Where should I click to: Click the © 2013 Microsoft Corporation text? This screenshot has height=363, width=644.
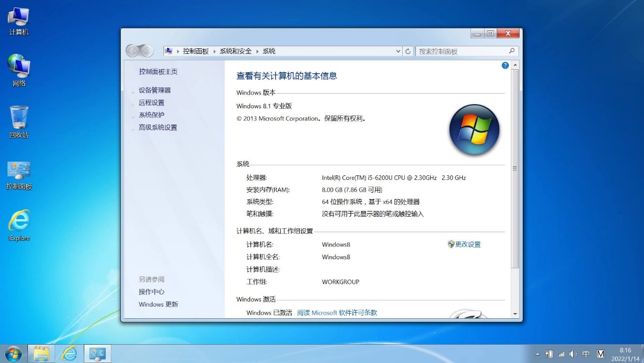click(301, 118)
